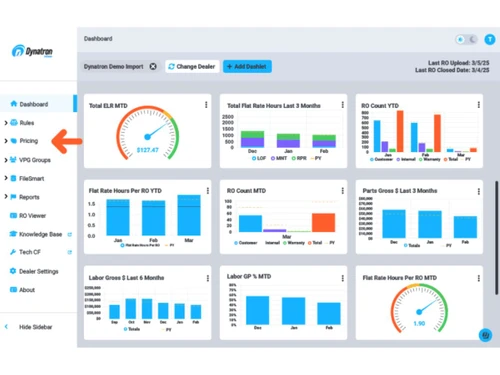Click the Dashboard page title
The height and width of the screenshot is (375, 500).
98,39
